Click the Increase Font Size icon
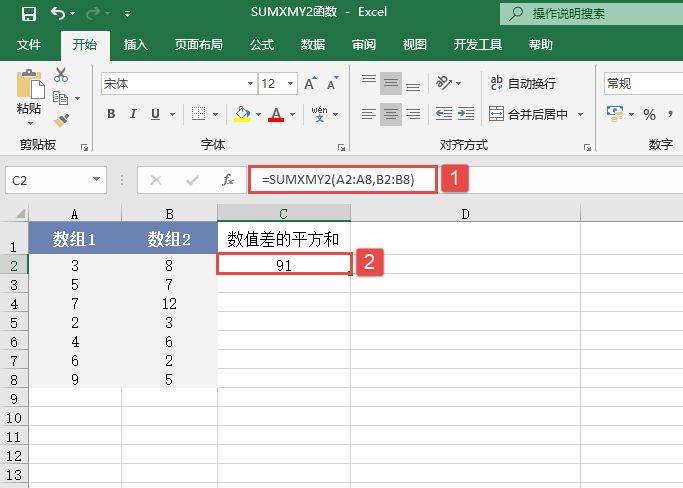683x488 pixels. pyautogui.click(x=310, y=83)
